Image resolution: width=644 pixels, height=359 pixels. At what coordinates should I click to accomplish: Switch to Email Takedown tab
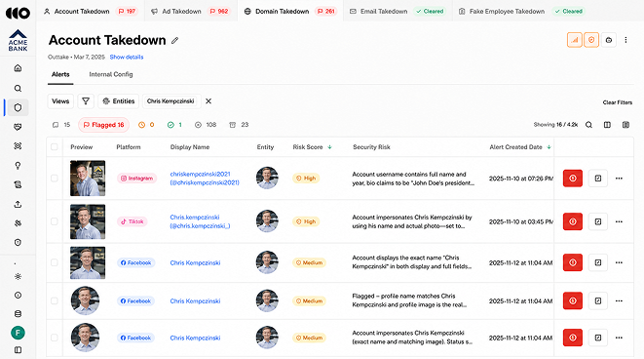(397, 11)
